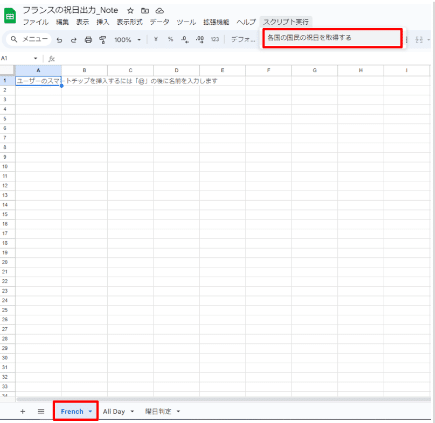Open the 編集 menu
Viewport: 435px width, 423px height.
[x=62, y=22]
